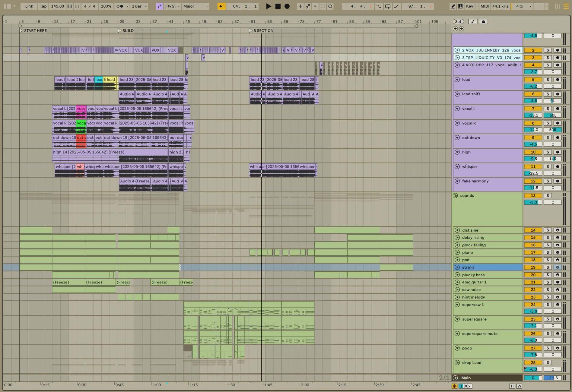This screenshot has width=572, height=392.
Task: Solo the whisper track
Action: [x=548, y=166]
